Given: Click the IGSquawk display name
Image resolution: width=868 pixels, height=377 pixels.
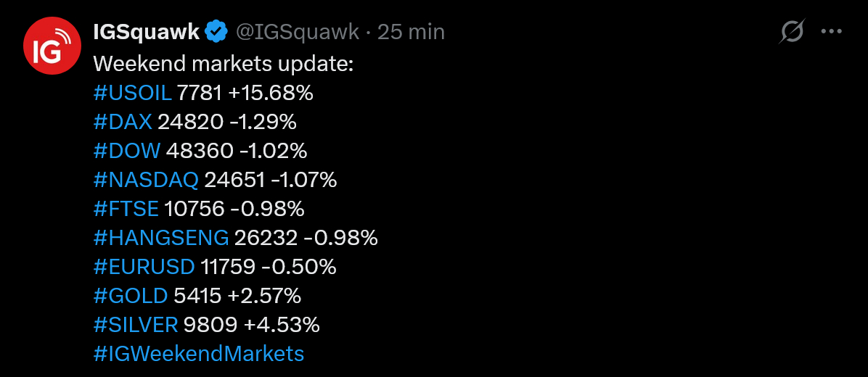Looking at the screenshot, I should [x=146, y=32].
